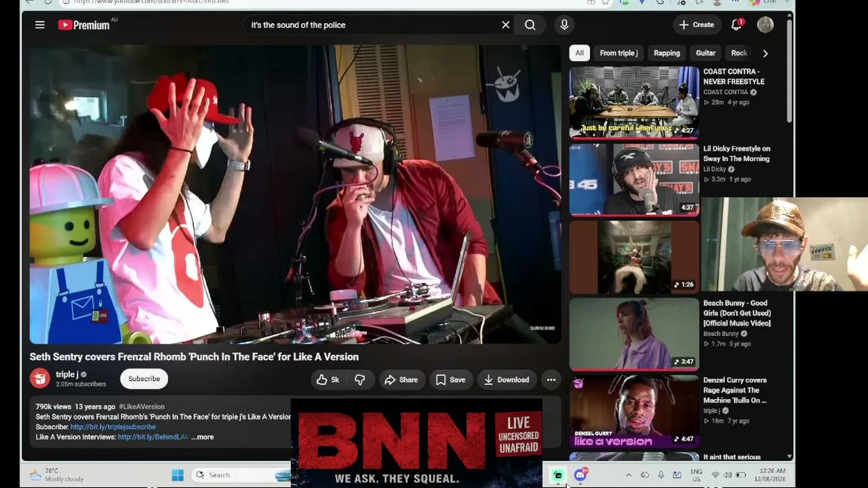Viewport: 868px width, 488px height.
Task: Open the volume speaker tray icon
Action: coord(728,475)
